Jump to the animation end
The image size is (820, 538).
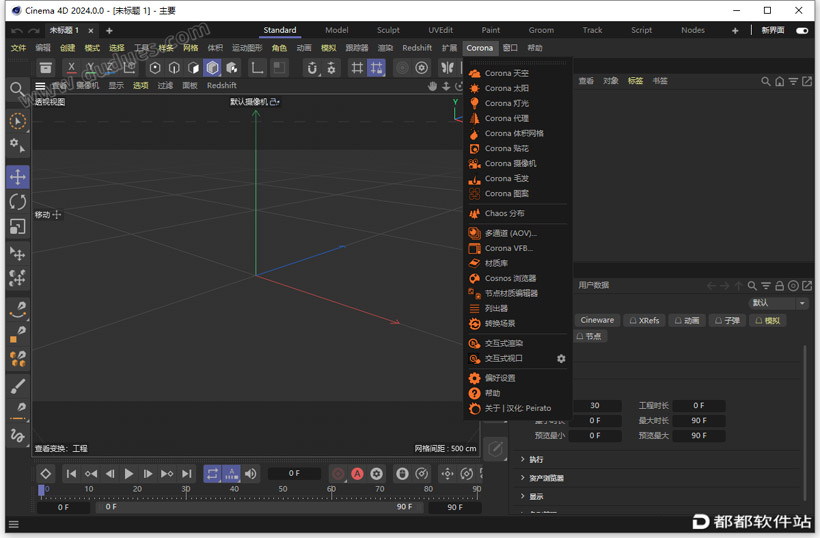[x=187, y=474]
